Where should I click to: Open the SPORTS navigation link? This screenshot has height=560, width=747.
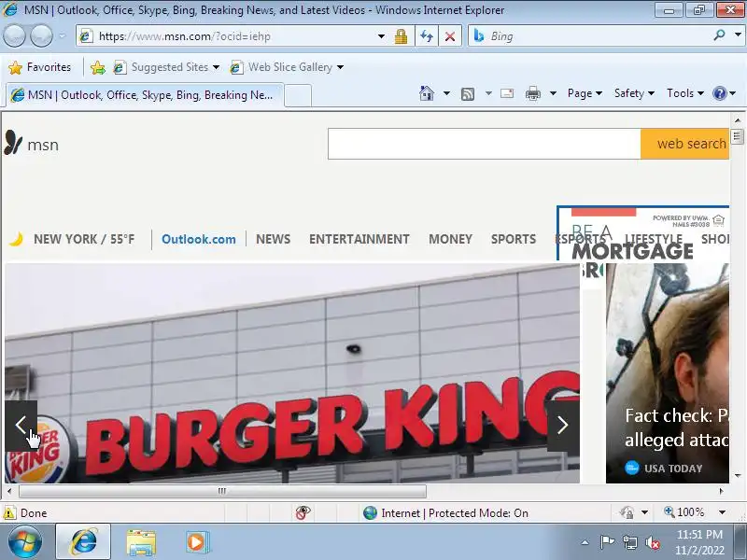coord(514,239)
